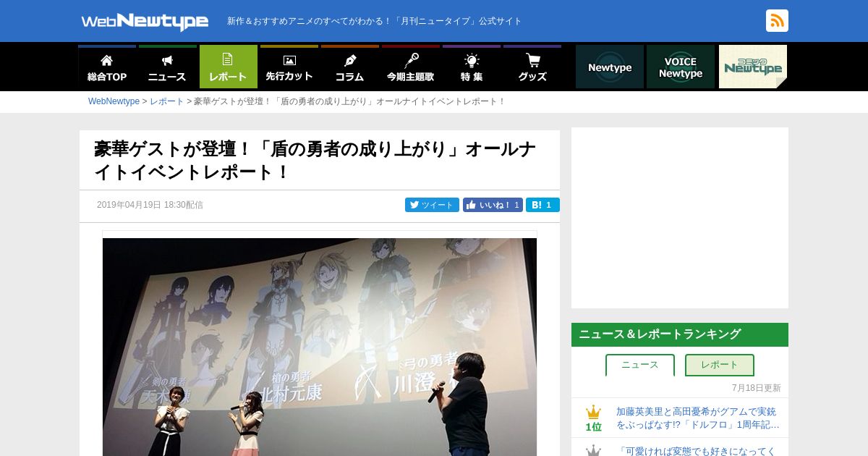Image resolution: width=868 pixels, height=456 pixels.
Task: Share article with ツイート button
Action: click(432, 205)
